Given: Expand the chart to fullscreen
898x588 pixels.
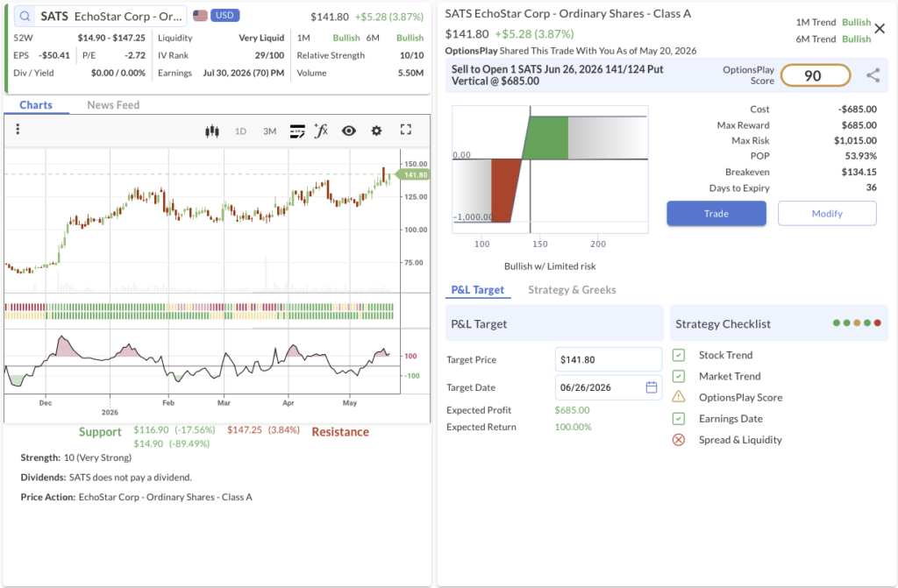Looking at the screenshot, I should point(405,130).
